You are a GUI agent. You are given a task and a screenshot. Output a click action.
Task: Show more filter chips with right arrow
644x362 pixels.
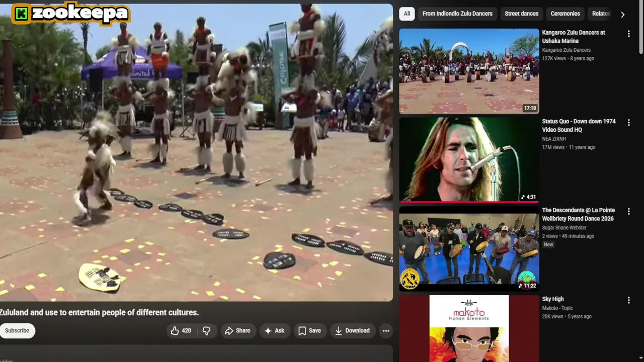tap(622, 14)
